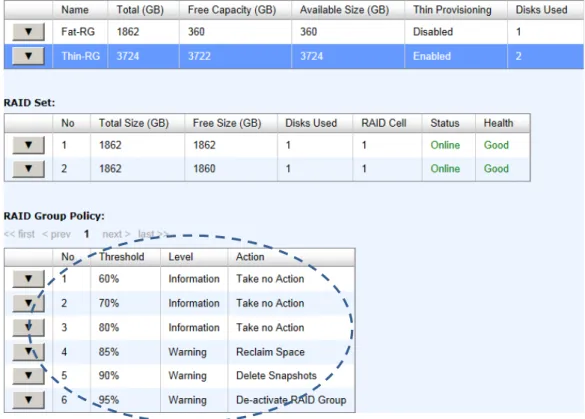
Task: Open the dropdown arrow for Fat-RG row
Action: [28, 32]
